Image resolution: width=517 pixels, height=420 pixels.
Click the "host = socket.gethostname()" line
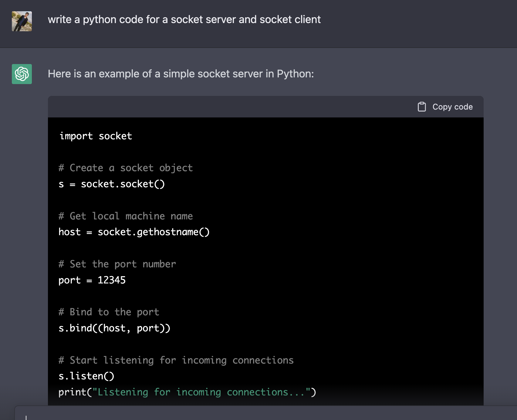tap(134, 232)
